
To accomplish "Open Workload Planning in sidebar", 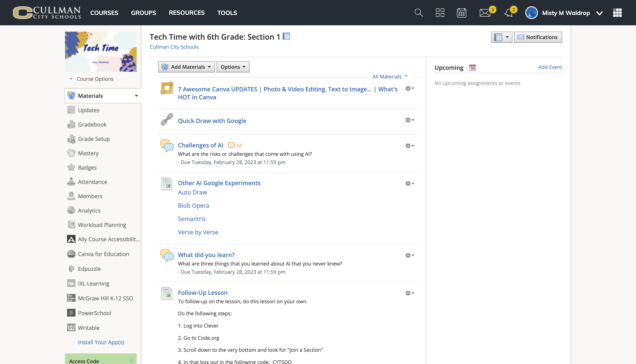I will point(102,225).
